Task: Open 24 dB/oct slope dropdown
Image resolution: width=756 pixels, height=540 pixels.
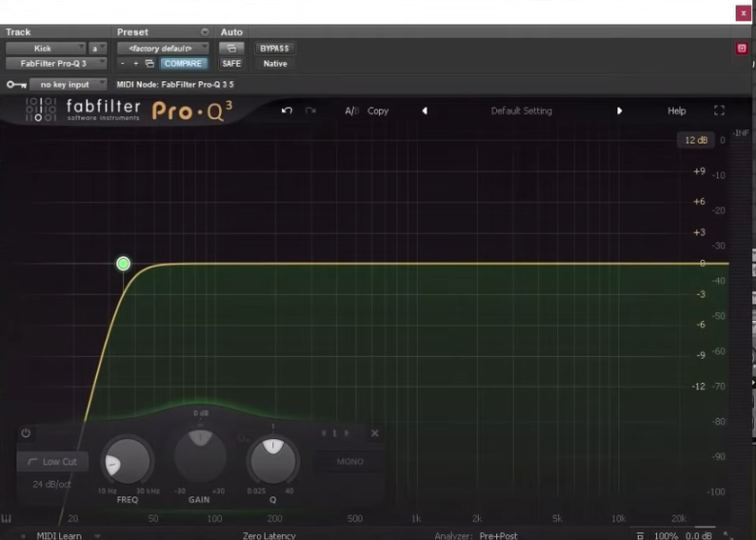Action: [52, 484]
